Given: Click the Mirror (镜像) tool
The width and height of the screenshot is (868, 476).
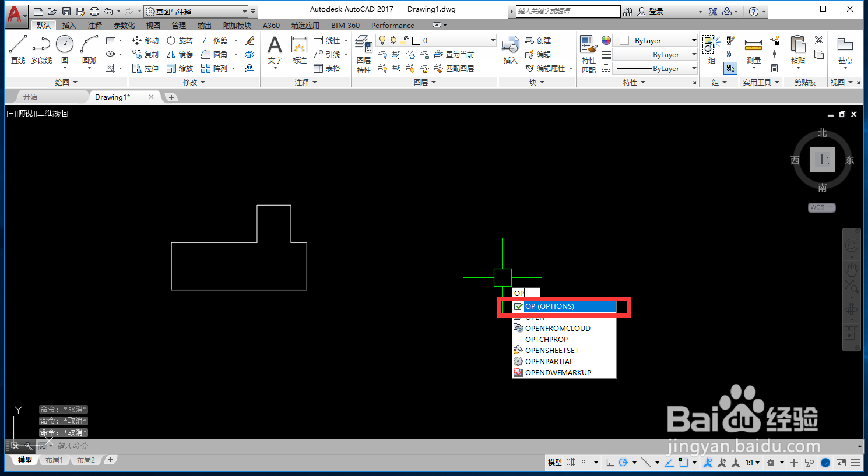Looking at the screenshot, I should (x=180, y=54).
